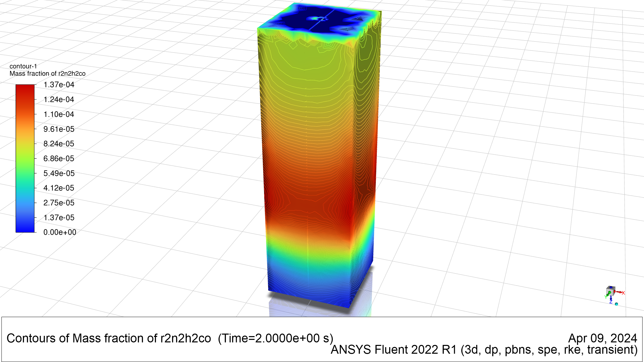Click the legend value 1.24e-04
The width and height of the screenshot is (644, 362).
point(59,100)
